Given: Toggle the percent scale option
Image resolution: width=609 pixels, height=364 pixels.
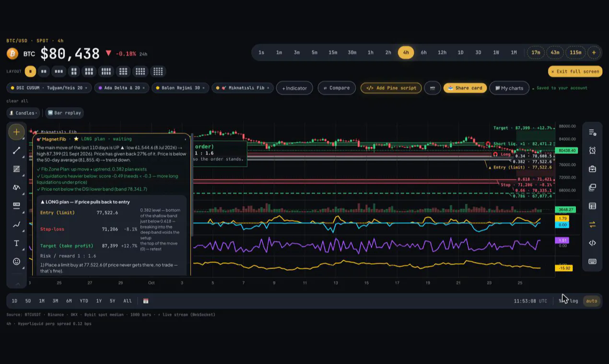Looking at the screenshot, I should pyautogui.click(x=561, y=301).
